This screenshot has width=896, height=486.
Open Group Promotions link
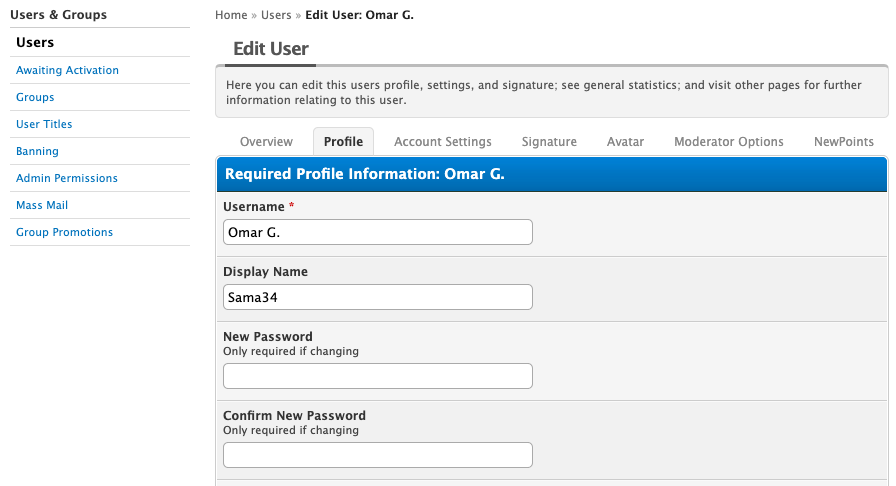click(x=64, y=232)
